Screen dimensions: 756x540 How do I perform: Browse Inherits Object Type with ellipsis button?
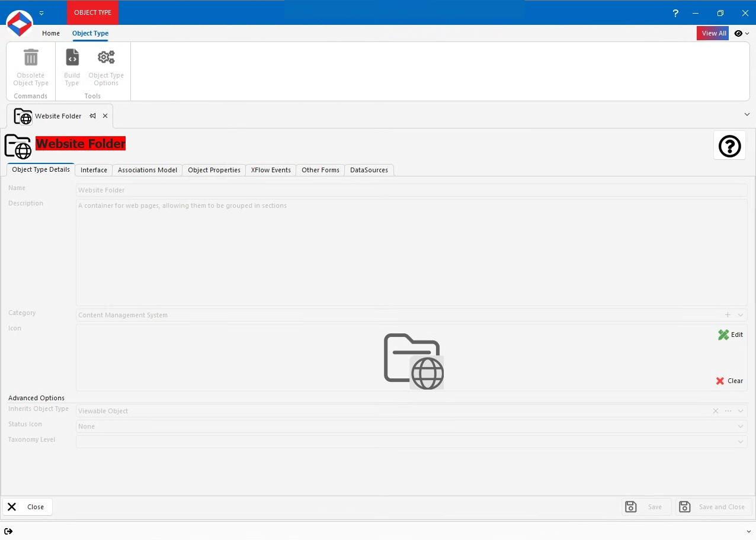coord(728,410)
